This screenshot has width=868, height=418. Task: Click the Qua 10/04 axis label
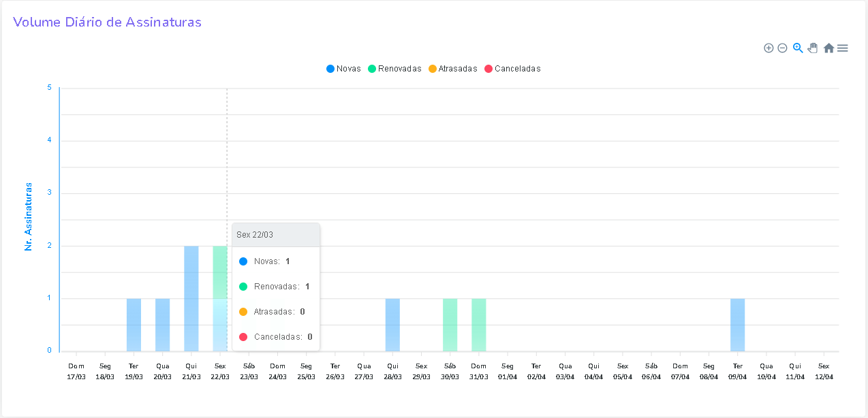(766, 371)
